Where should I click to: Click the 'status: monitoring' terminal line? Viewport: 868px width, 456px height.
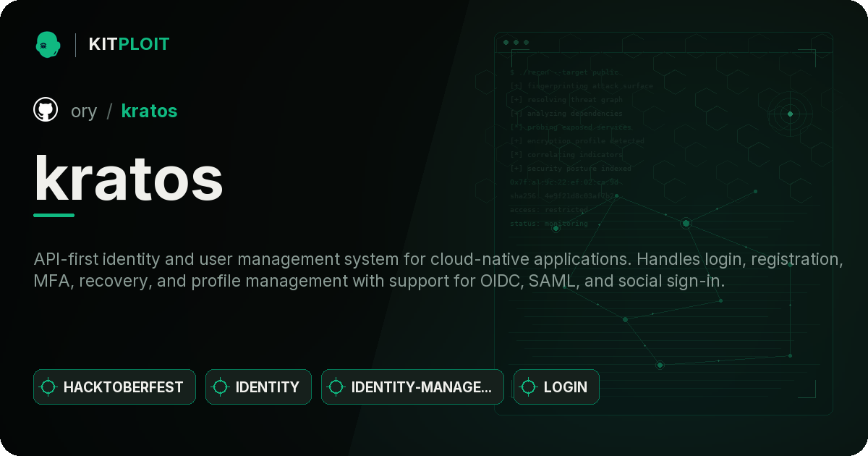[549, 223]
